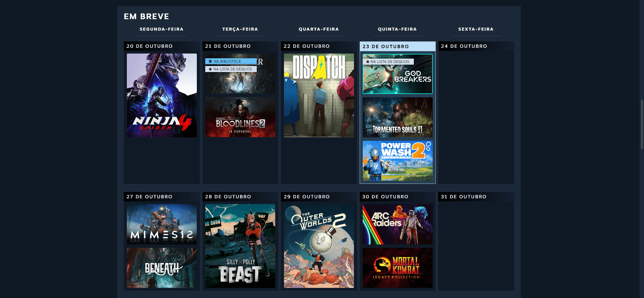Click the 'Quinta-feira' column header
This screenshot has width=644, height=298.
pyautogui.click(x=397, y=29)
